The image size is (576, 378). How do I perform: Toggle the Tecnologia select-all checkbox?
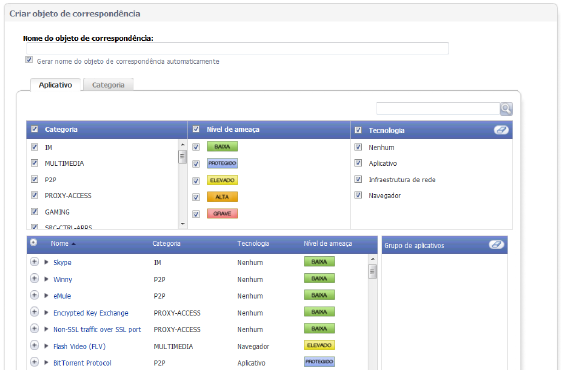point(358,130)
